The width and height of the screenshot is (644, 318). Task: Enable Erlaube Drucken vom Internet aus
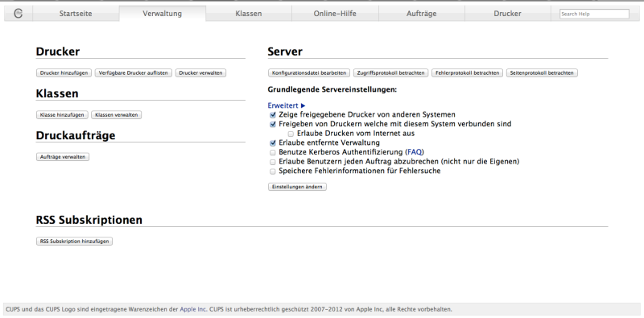pos(291,134)
